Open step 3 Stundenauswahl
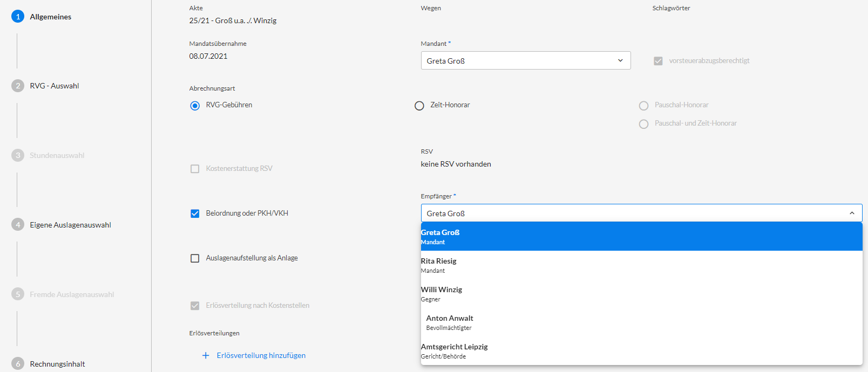 coord(48,155)
